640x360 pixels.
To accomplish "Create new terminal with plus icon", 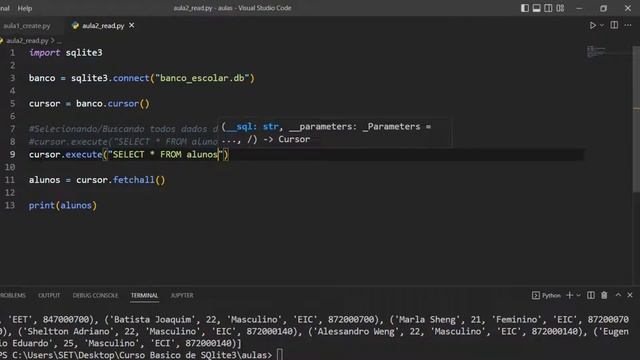I will click(569, 295).
